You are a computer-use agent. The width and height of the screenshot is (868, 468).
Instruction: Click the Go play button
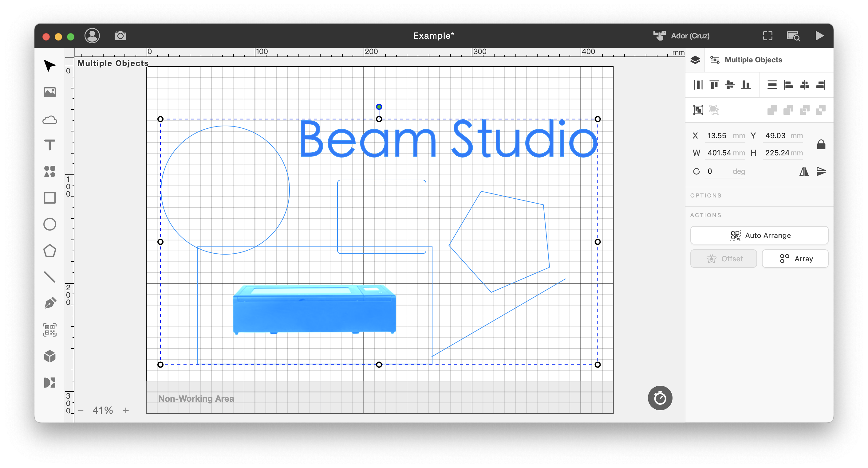click(x=819, y=35)
